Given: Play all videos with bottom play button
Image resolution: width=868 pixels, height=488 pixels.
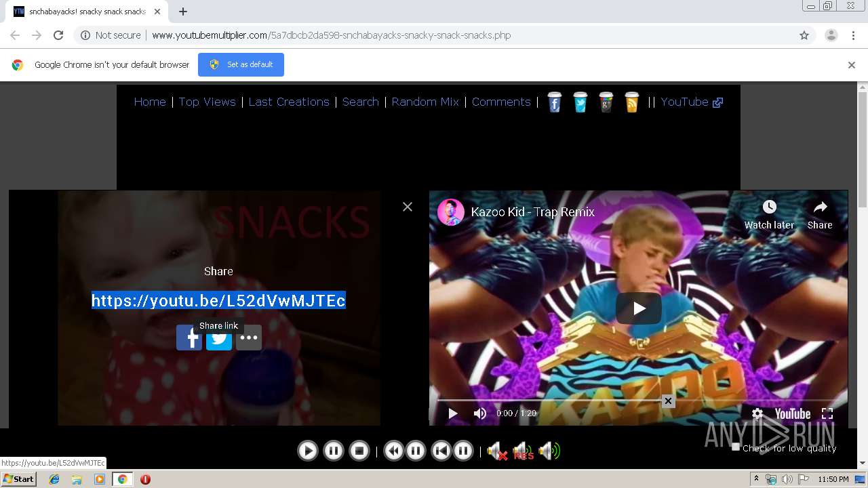Looking at the screenshot, I should point(308,451).
